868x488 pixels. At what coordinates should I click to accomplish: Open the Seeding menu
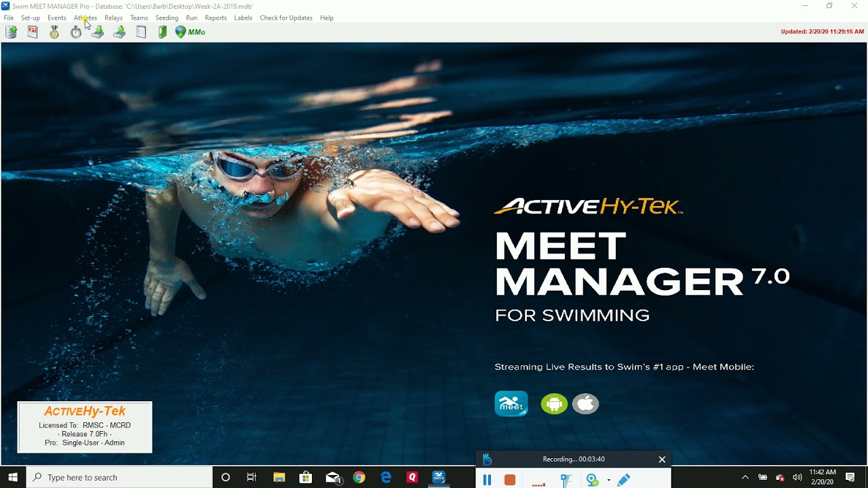click(167, 18)
